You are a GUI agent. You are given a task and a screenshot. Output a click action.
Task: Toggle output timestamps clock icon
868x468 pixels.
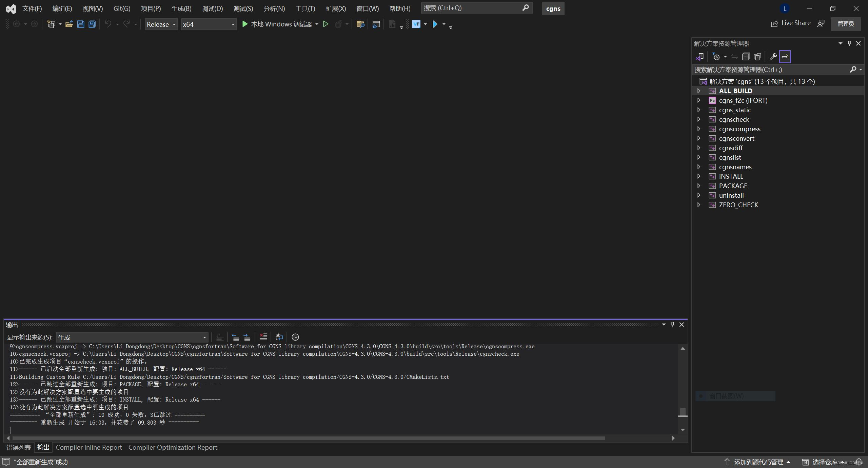[295, 337]
